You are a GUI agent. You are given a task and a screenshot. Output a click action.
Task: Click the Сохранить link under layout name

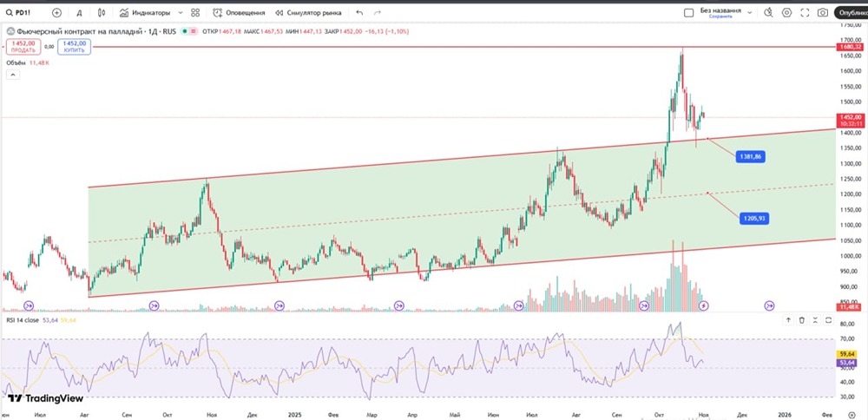[720, 16]
